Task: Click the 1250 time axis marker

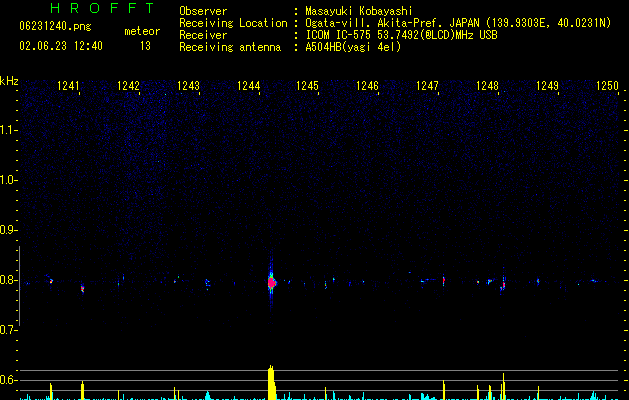Action: click(x=607, y=86)
